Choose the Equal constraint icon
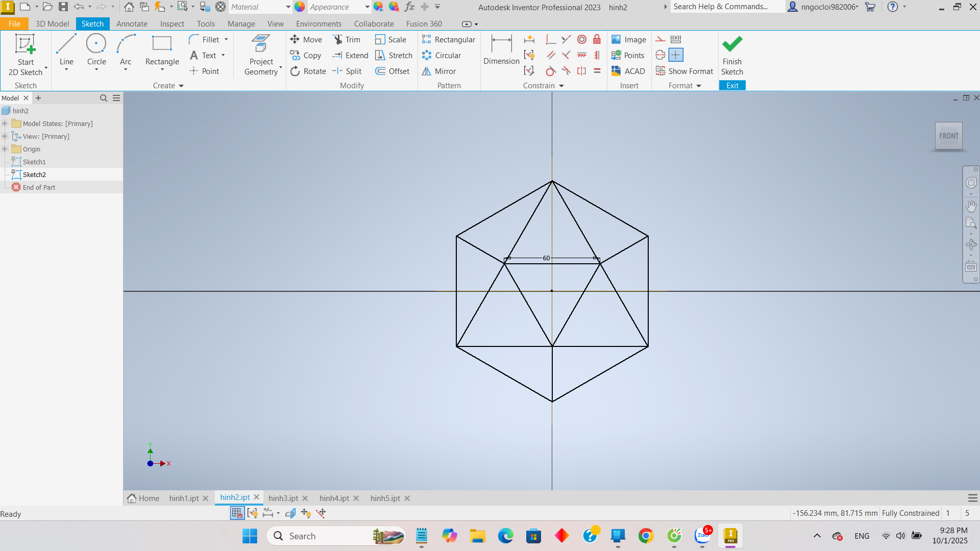The width and height of the screenshot is (980, 551). coord(597,71)
